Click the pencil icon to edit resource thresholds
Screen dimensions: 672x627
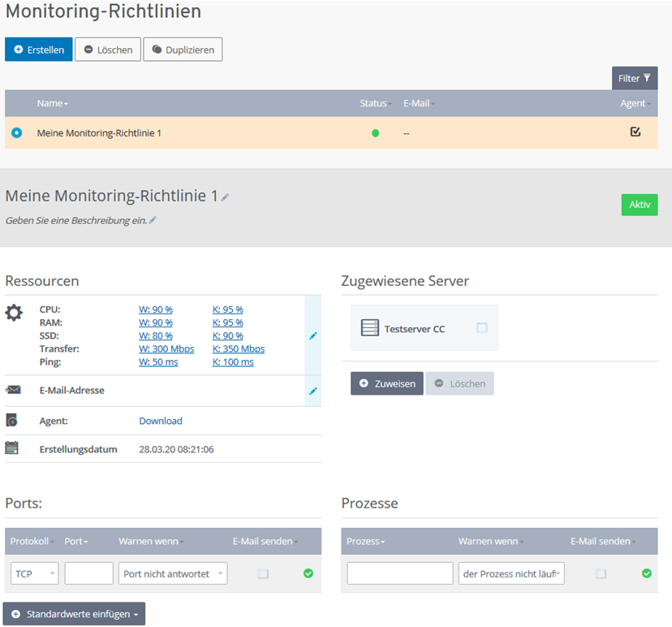[x=313, y=335]
